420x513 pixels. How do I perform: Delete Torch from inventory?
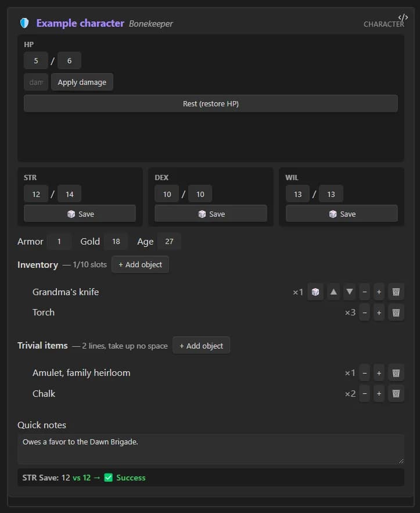point(396,313)
